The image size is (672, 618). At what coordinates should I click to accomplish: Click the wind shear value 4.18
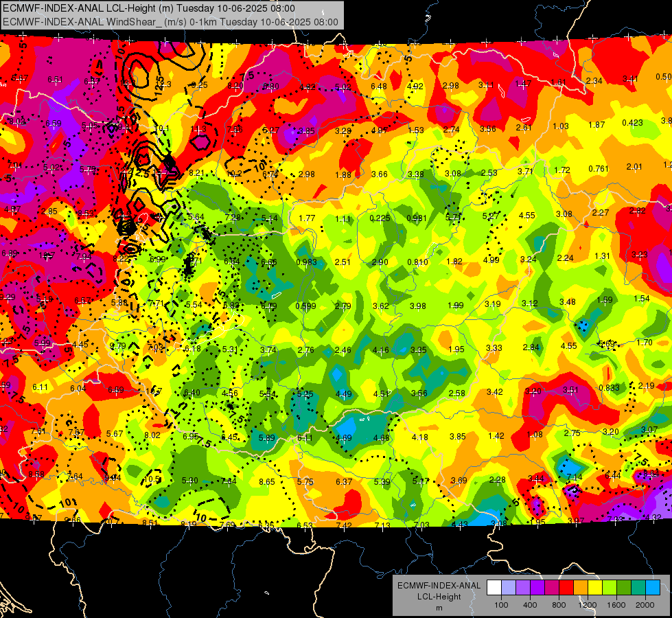coord(419,437)
